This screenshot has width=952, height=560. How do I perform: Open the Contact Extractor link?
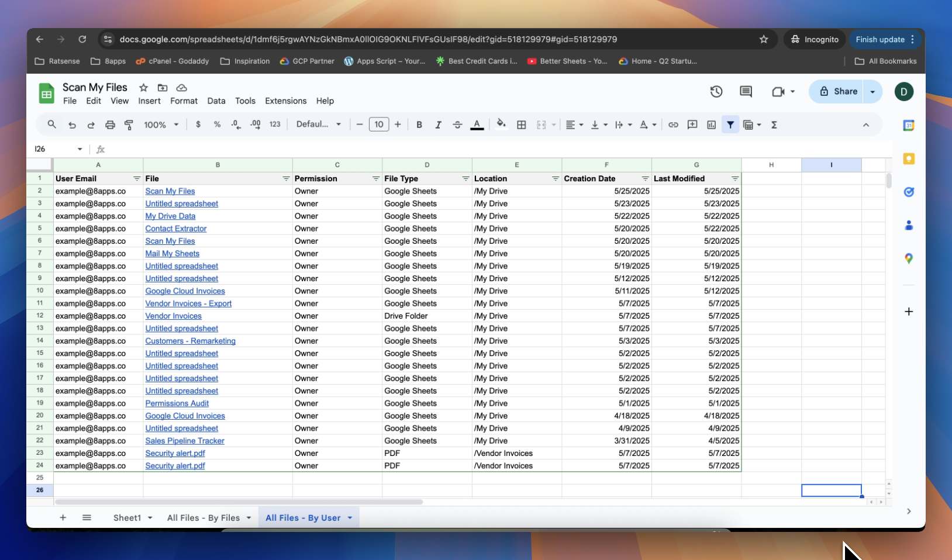(176, 229)
